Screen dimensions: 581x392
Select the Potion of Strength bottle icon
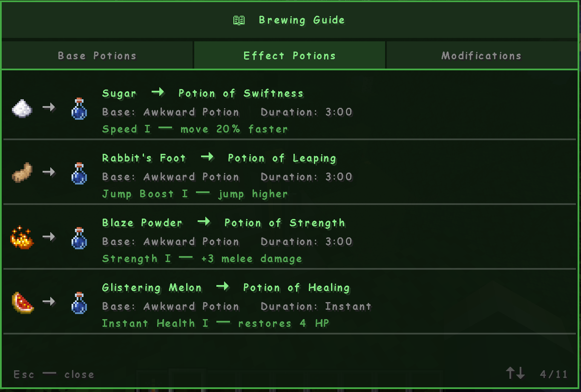point(79,238)
